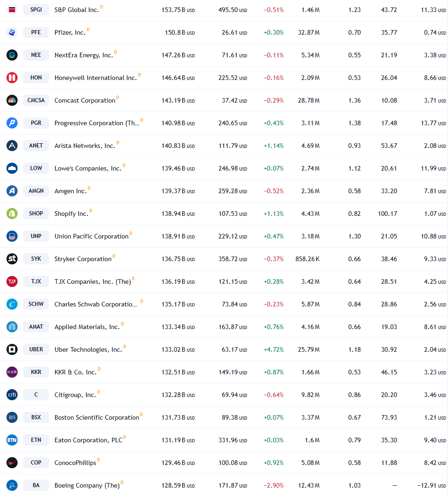The height and width of the screenshot is (495, 448).
Task: Click the Lowe's logo icon
Action: point(12,168)
